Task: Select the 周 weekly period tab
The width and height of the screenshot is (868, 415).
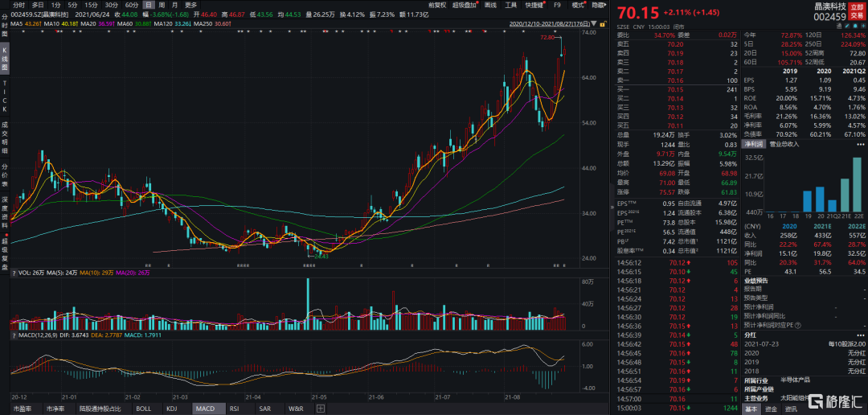Action: pos(161,5)
